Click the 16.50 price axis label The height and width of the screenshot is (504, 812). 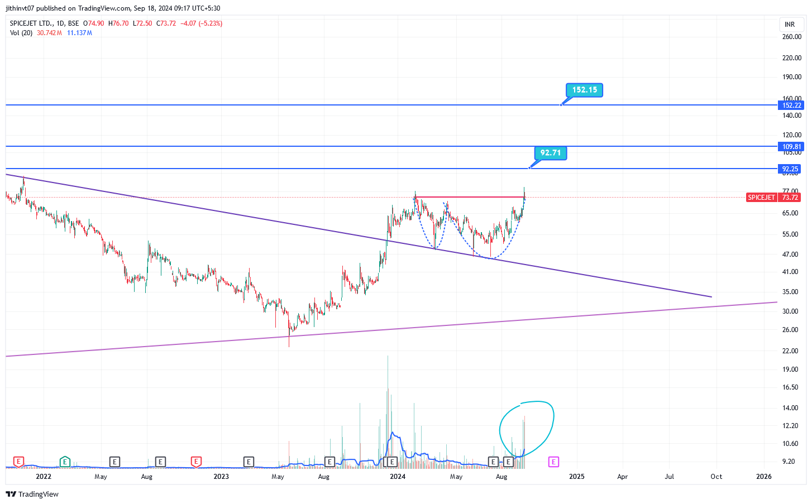[790, 387]
